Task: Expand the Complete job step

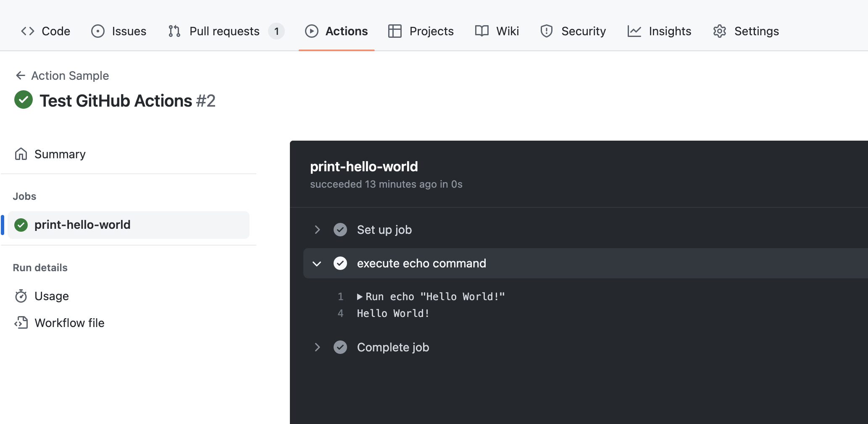Action: pyautogui.click(x=317, y=347)
